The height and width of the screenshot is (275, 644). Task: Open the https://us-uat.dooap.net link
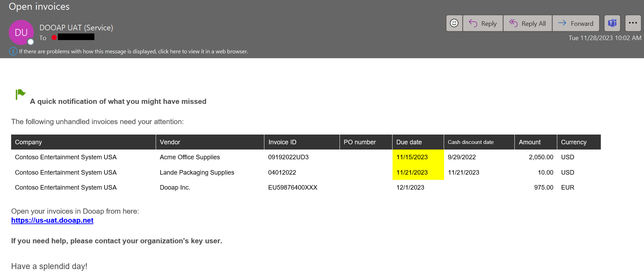pos(52,220)
